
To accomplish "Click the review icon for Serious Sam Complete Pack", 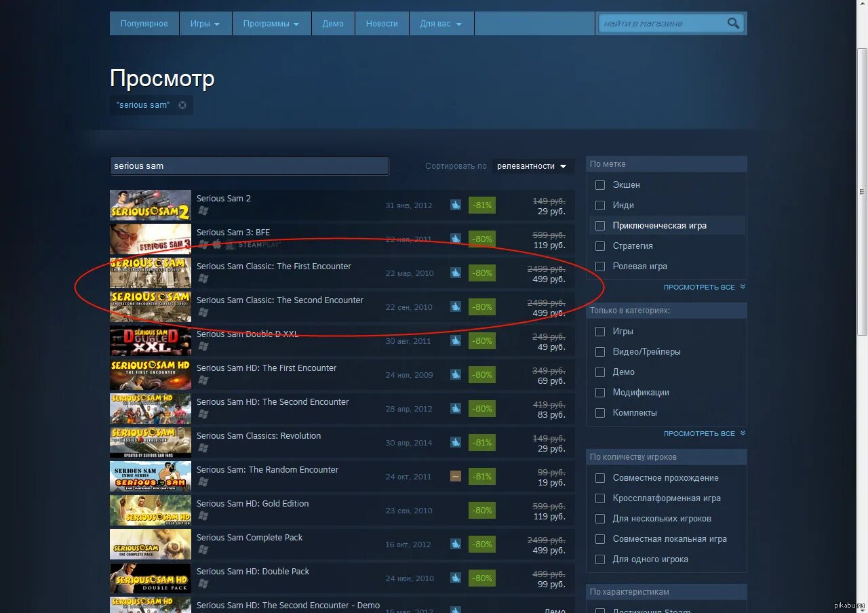I will pyautogui.click(x=456, y=544).
